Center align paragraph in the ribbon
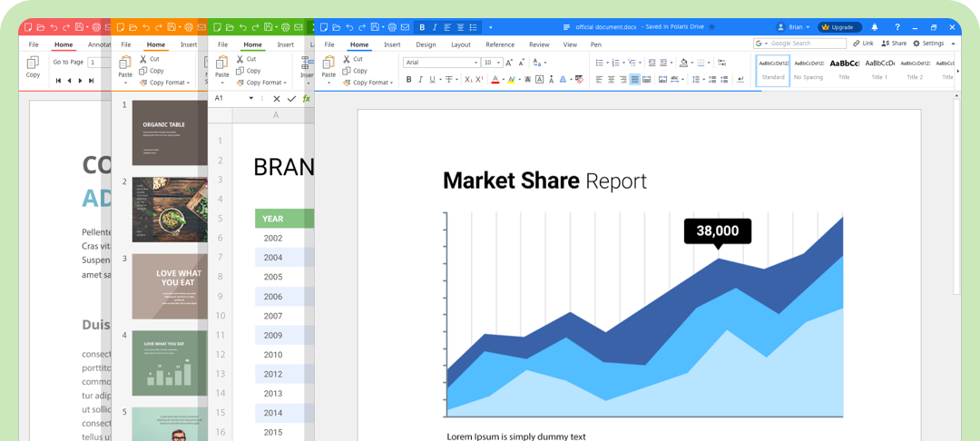The width and height of the screenshot is (980, 441). (x=612, y=79)
